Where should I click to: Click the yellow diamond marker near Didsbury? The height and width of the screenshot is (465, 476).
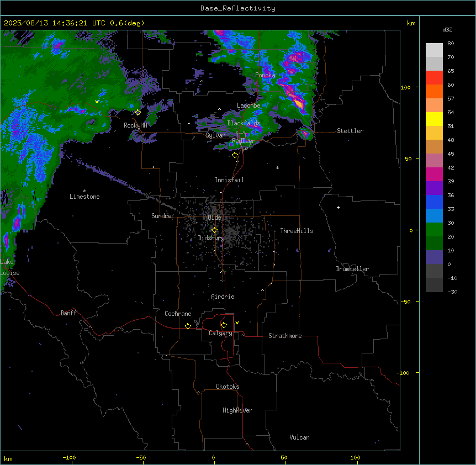coord(214,230)
